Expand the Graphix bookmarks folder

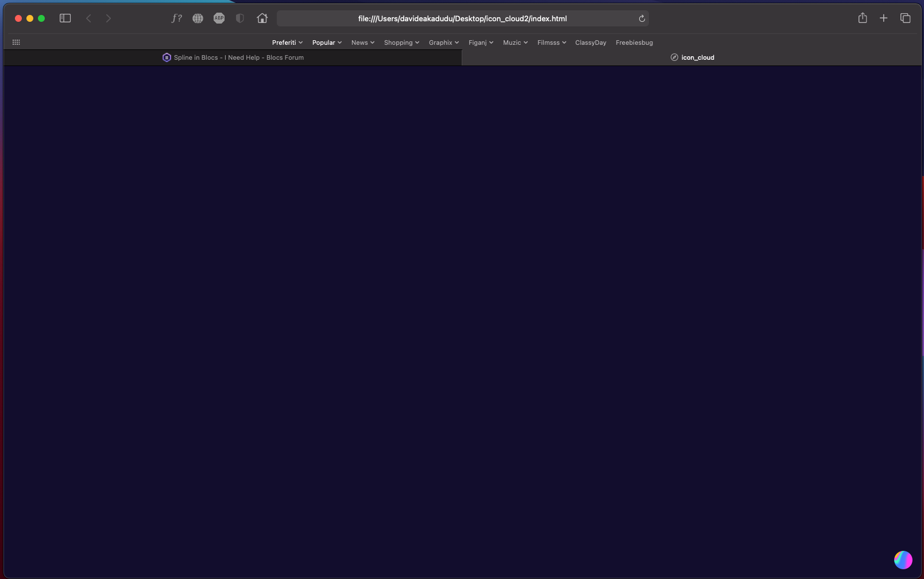[x=443, y=43]
